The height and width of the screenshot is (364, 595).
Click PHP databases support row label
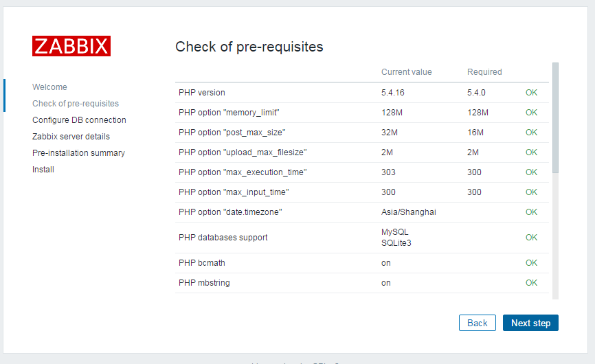(x=223, y=238)
